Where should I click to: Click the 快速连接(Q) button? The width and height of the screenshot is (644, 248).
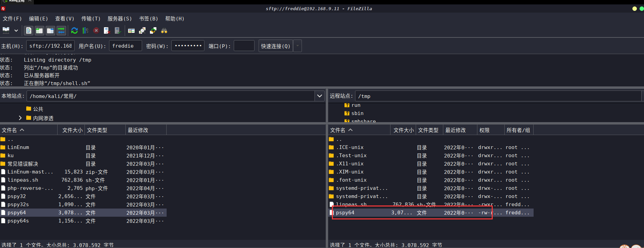point(276,46)
